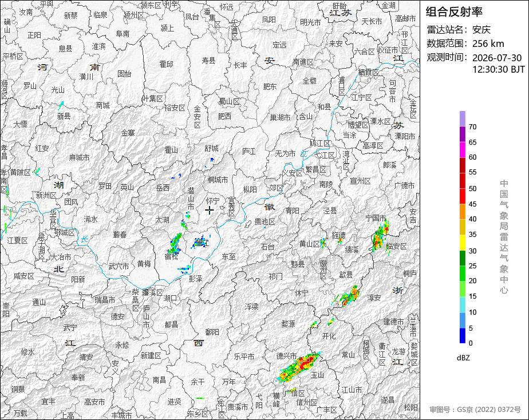Click the radar echo near 宿松
Screen dimensions: 529x420
(x=175, y=243)
